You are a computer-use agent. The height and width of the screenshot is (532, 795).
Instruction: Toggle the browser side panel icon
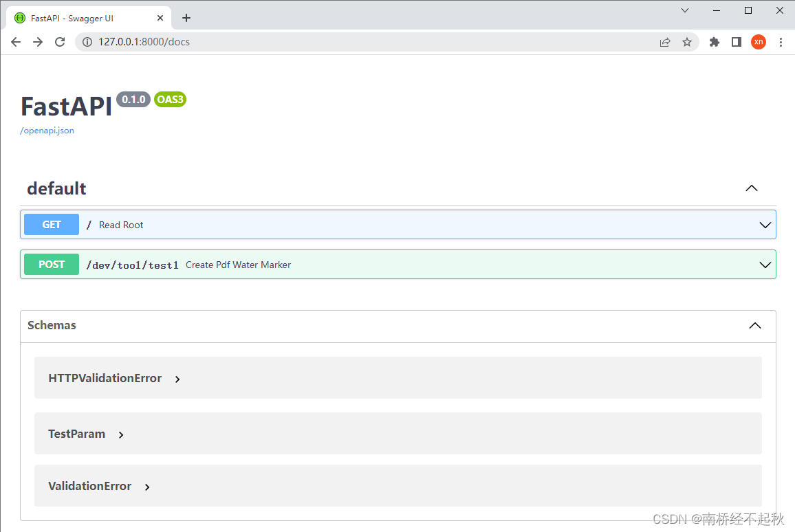point(737,42)
